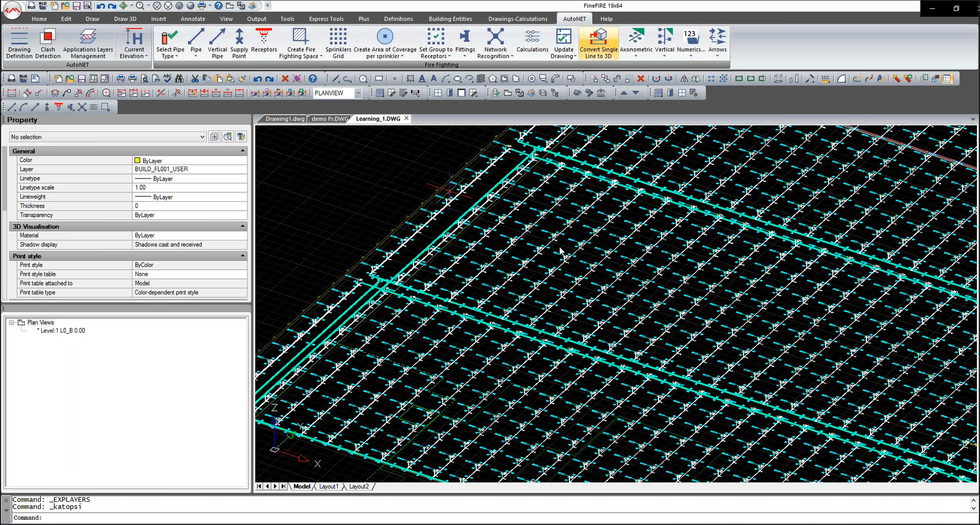
Task: Open the Home ribbon tab
Action: tap(39, 19)
